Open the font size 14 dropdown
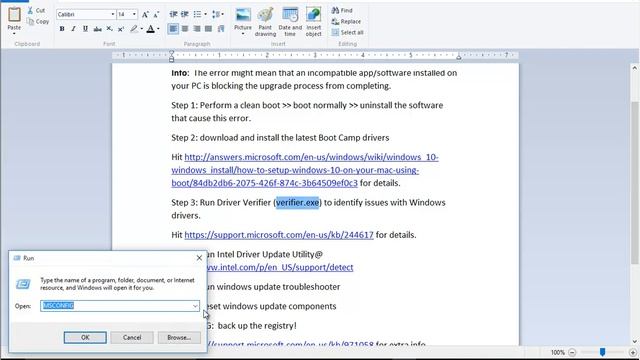The image size is (640, 360). coord(134,15)
